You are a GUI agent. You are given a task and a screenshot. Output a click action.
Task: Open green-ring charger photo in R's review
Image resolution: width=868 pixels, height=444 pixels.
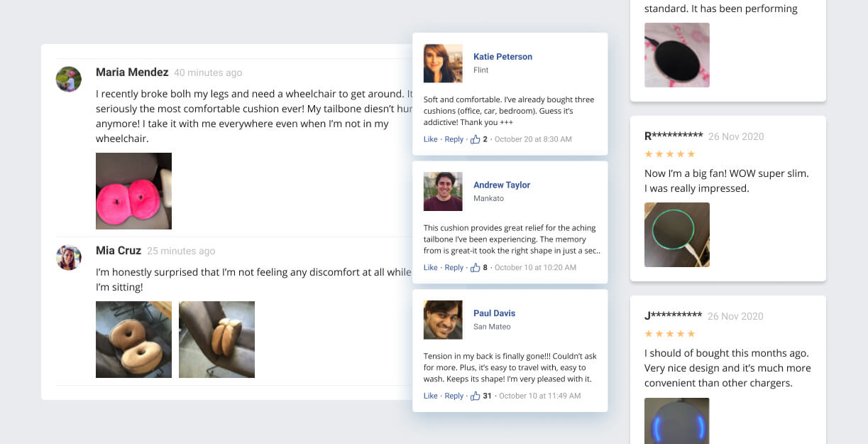click(x=676, y=234)
